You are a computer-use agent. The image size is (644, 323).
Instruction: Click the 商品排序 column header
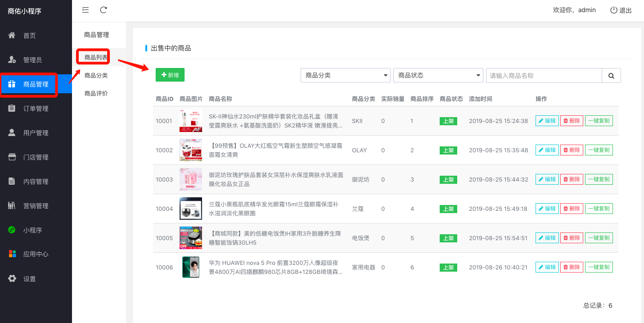tap(422, 99)
